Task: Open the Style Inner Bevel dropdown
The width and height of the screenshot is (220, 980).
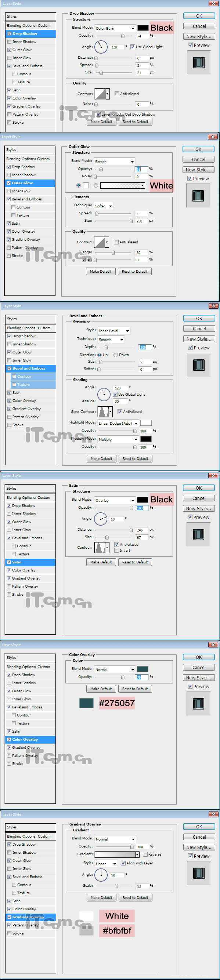Action: coord(114,331)
